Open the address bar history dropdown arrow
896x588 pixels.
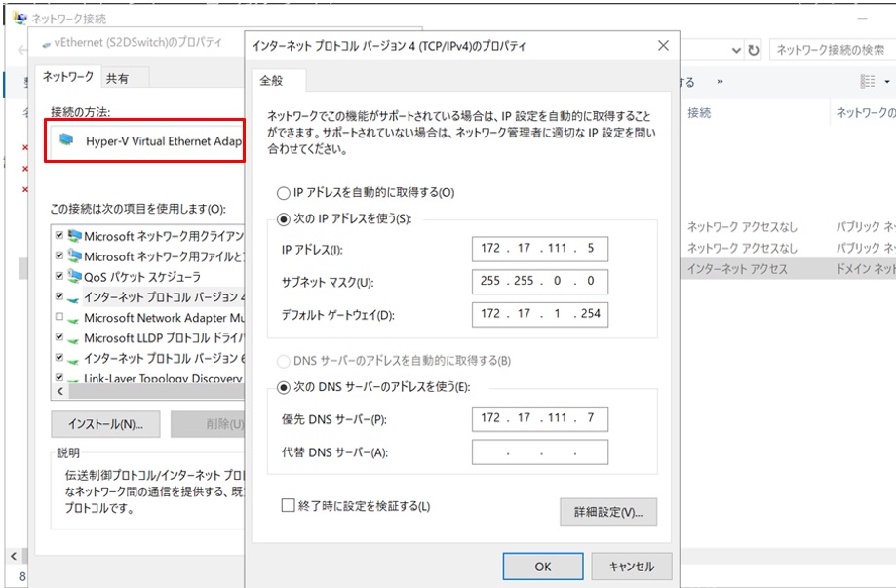point(738,50)
